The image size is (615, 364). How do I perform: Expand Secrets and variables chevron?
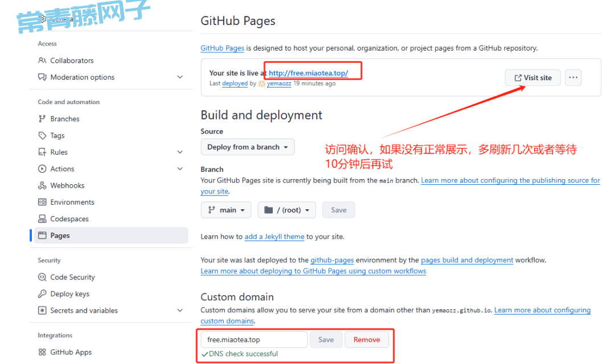[180, 311]
